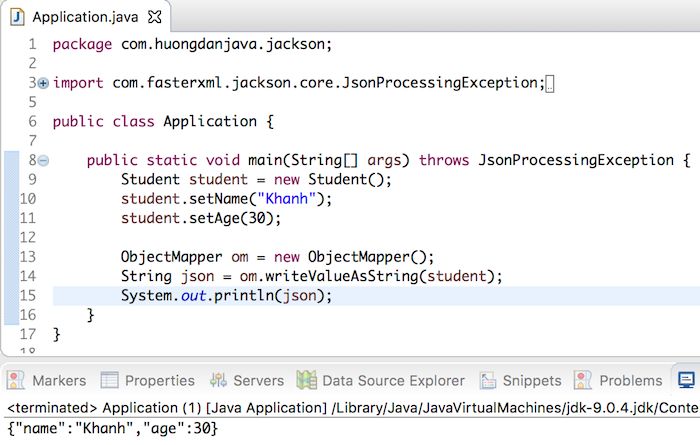
Task: Open the Servers view tab
Action: (247, 380)
